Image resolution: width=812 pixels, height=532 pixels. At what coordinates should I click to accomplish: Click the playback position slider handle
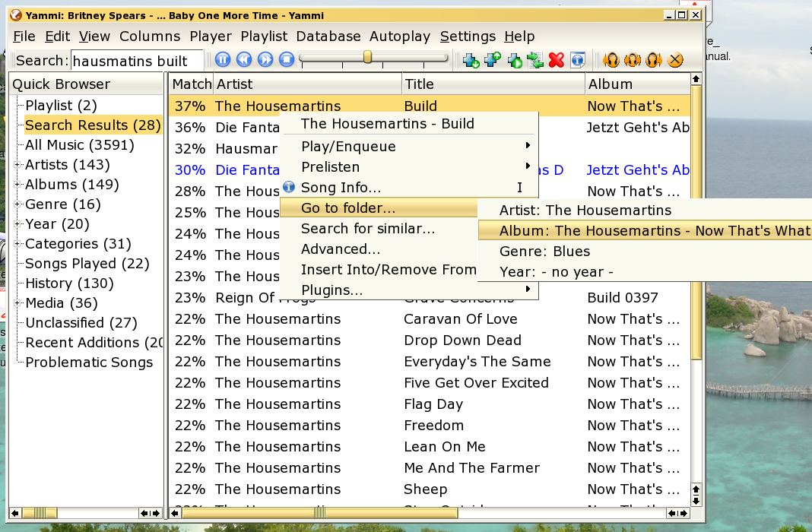pyautogui.click(x=367, y=58)
